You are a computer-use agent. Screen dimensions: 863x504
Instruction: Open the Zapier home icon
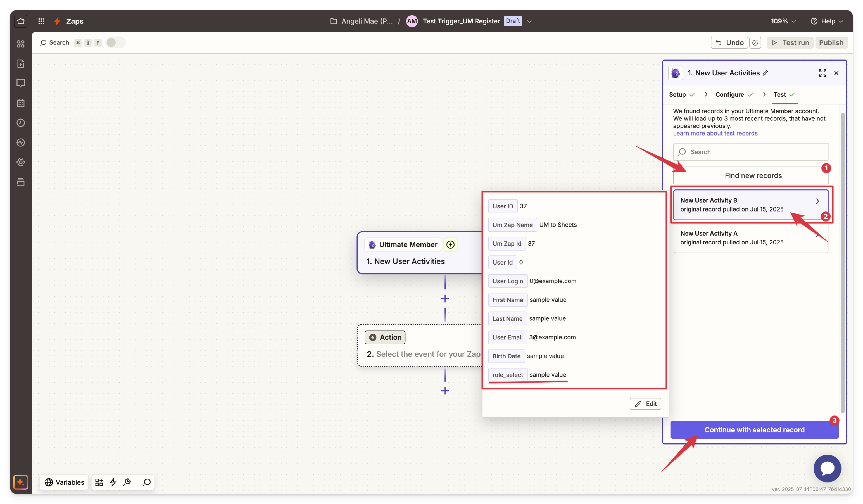20,21
